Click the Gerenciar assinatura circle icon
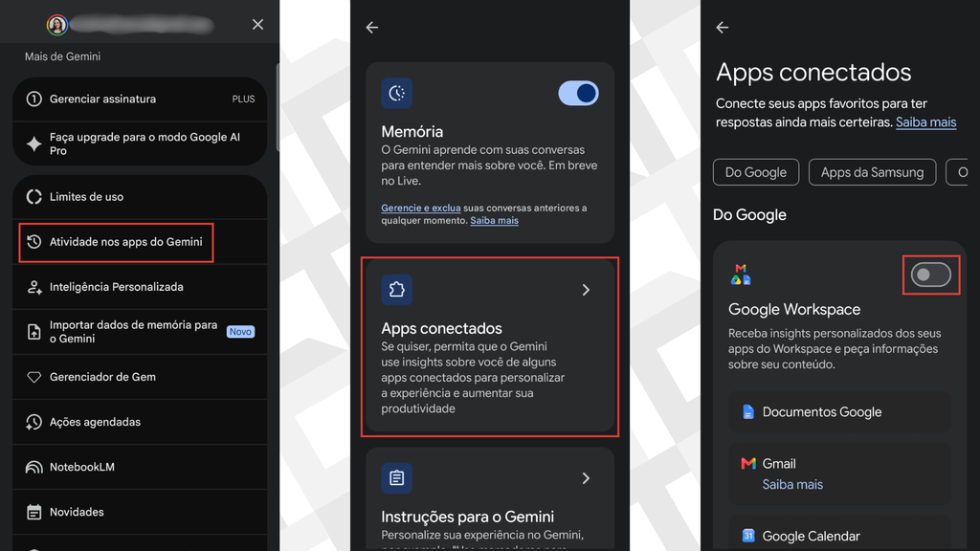This screenshot has height=551, width=980. click(x=33, y=99)
